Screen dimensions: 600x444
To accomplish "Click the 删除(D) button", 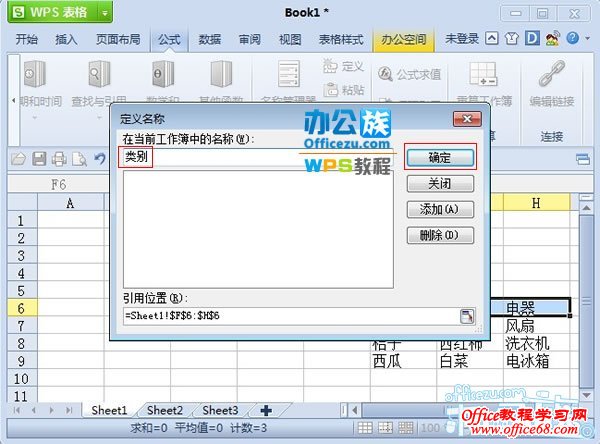I will [440, 235].
